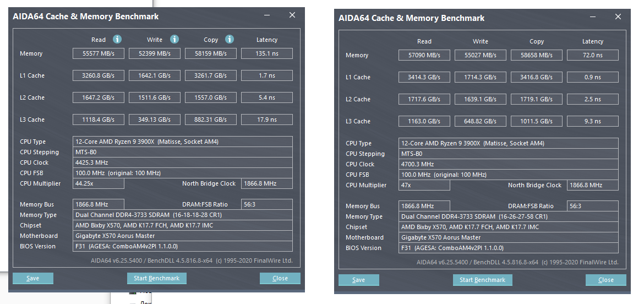Select L2 cache read 1647.2 GB/s
The image size is (644, 304).
coord(99,97)
